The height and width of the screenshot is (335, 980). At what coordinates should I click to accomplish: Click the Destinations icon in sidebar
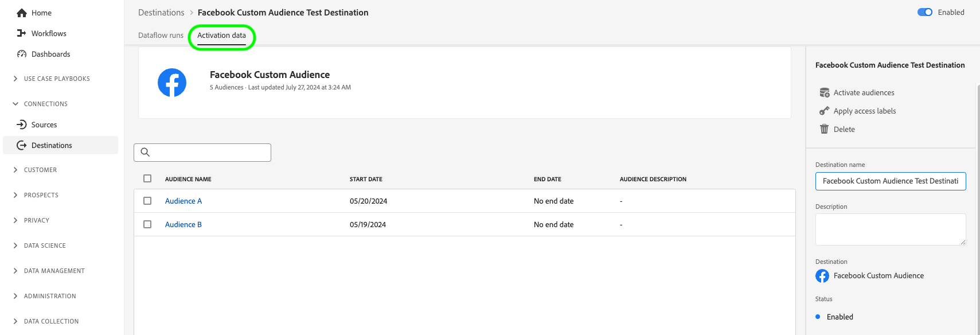(x=22, y=145)
